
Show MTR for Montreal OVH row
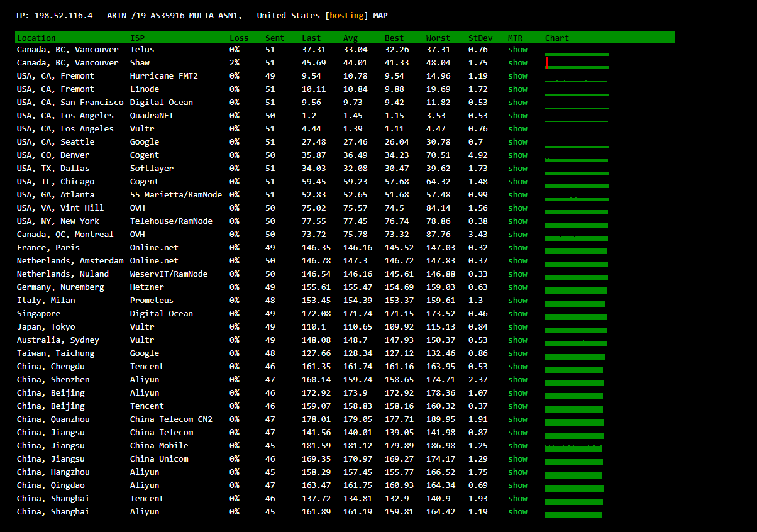517,234
